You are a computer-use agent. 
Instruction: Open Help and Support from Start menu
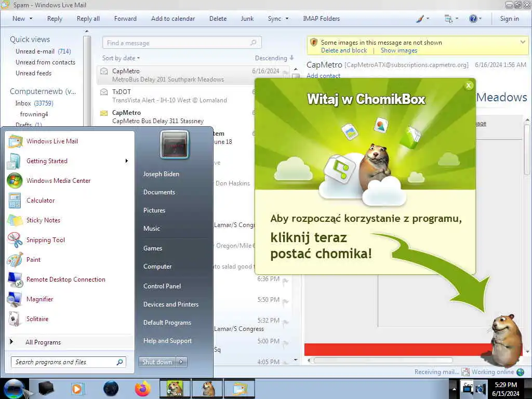pos(167,341)
